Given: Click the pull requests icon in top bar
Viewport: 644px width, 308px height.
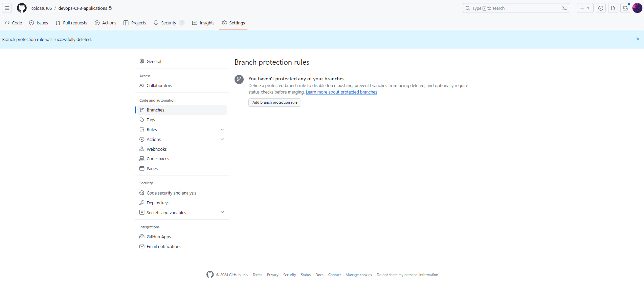Looking at the screenshot, I should 613,8.
